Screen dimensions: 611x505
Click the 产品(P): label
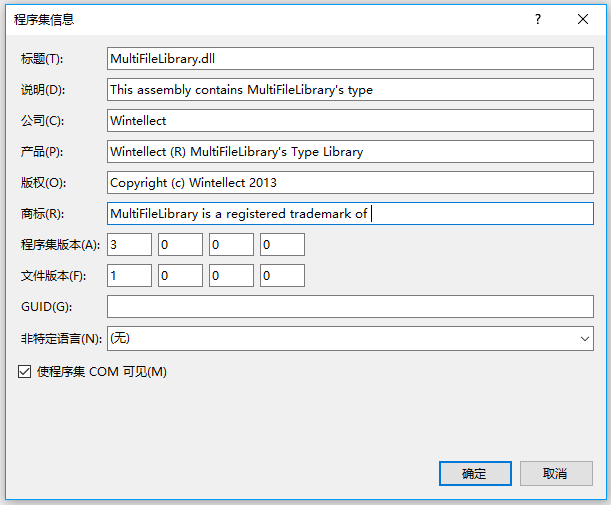[x=42, y=152]
